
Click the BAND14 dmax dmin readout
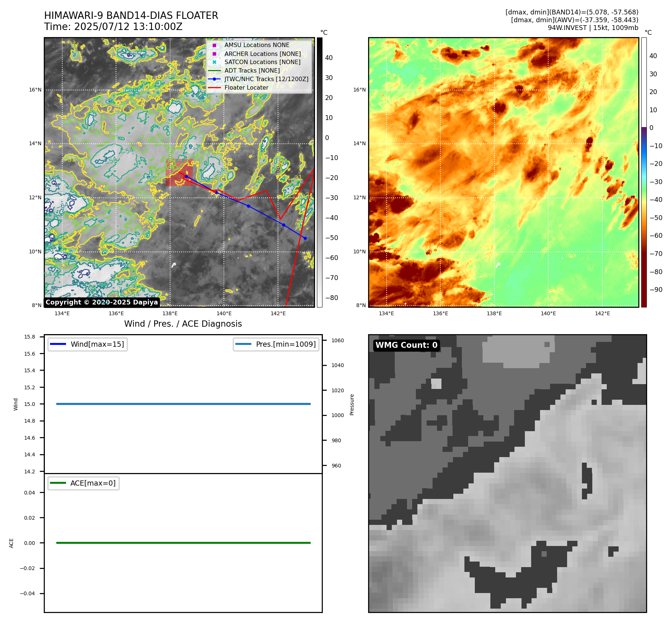(x=572, y=12)
